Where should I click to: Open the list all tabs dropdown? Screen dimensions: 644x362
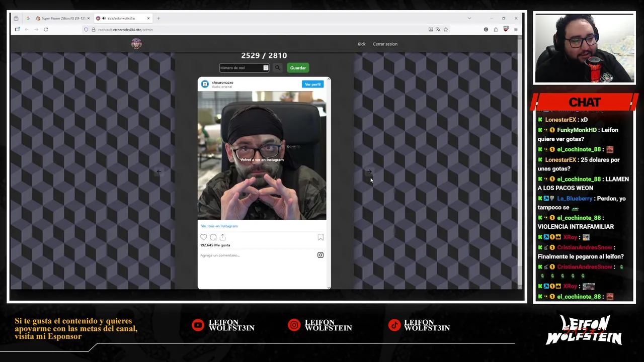pos(469,19)
